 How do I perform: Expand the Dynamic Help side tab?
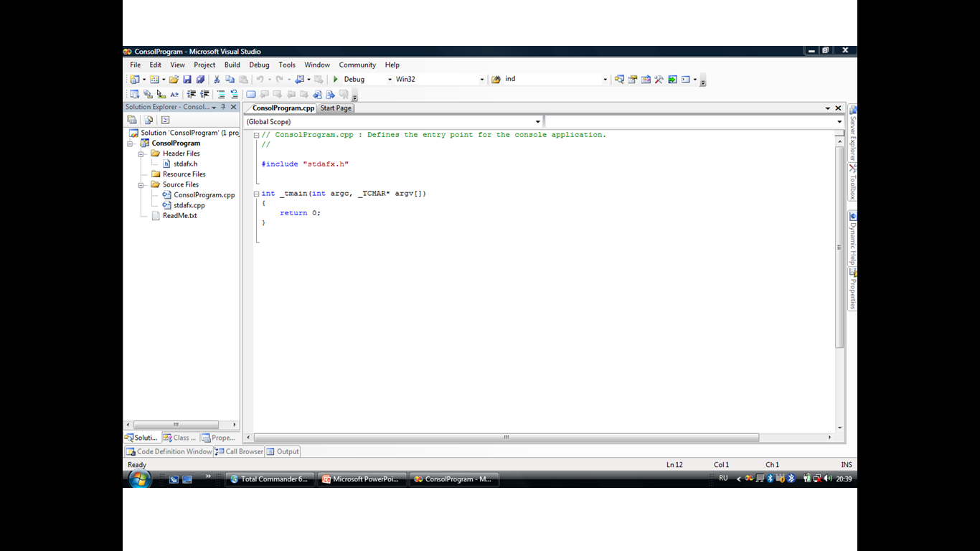pyautogui.click(x=853, y=238)
